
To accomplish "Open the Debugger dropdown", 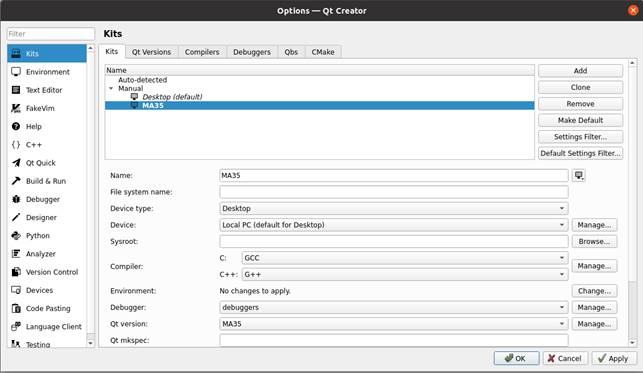I will [394, 307].
